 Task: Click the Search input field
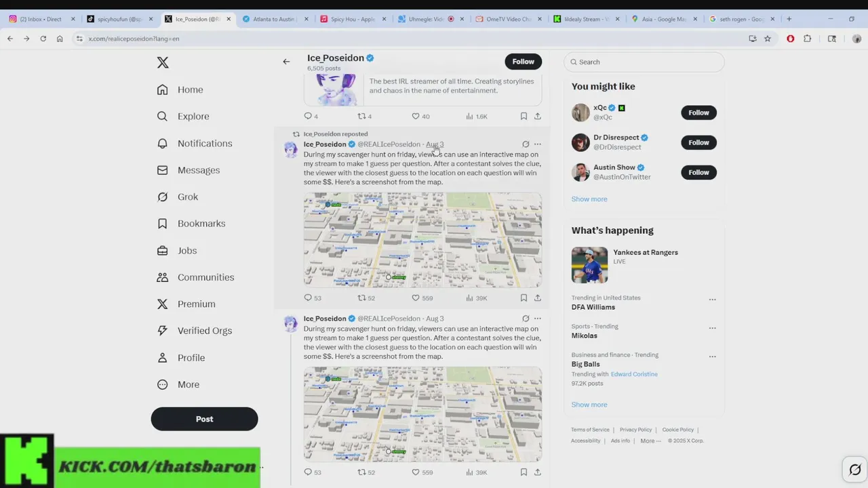pyautogui.click(x=644, y=62)
